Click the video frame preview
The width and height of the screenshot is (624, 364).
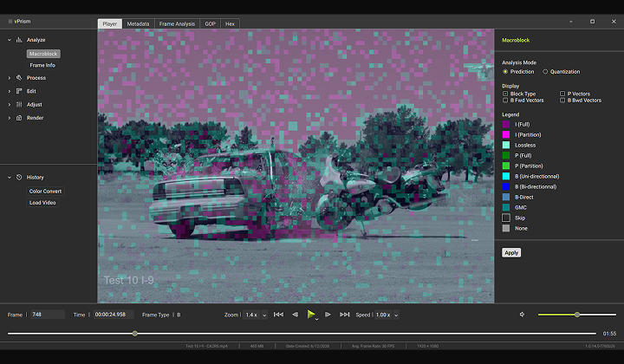pos(296,166)
